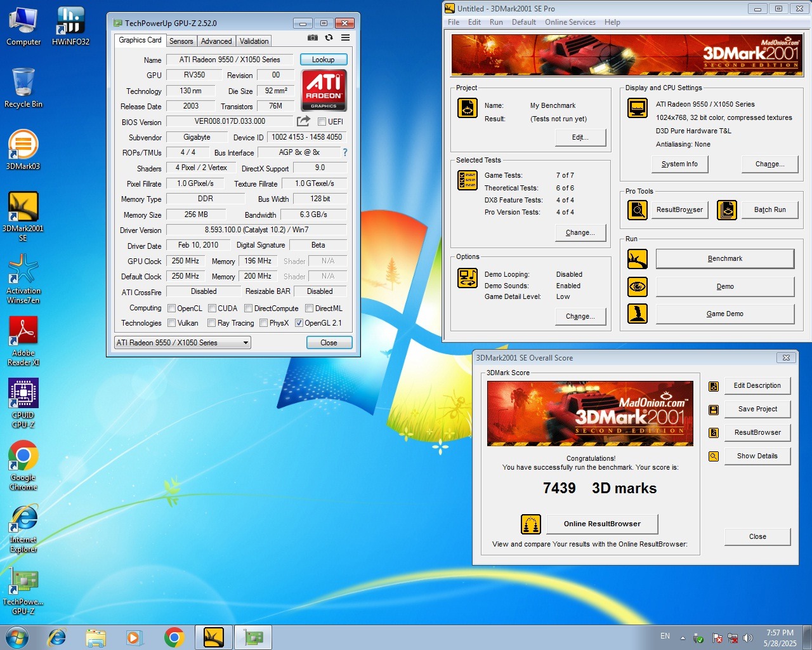Switch to the Sensors tab

(x=181, y=41)
